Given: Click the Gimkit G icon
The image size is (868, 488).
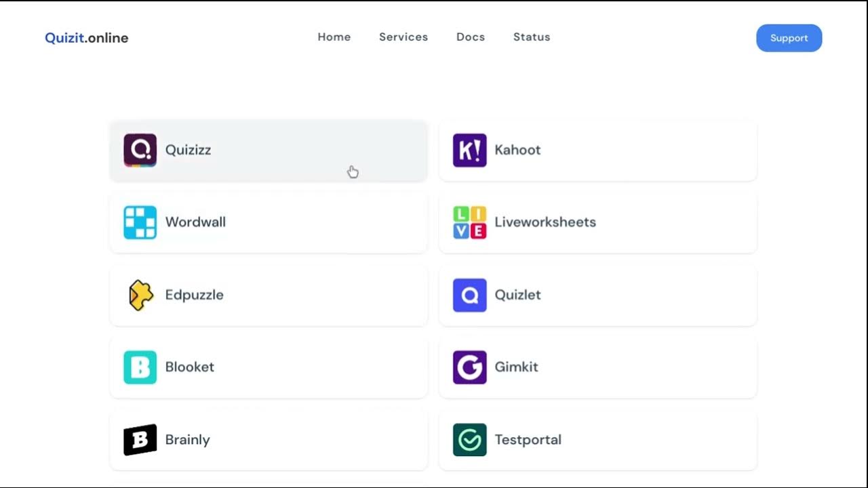Looking at the screenshot, I should (x=469, y=367).
